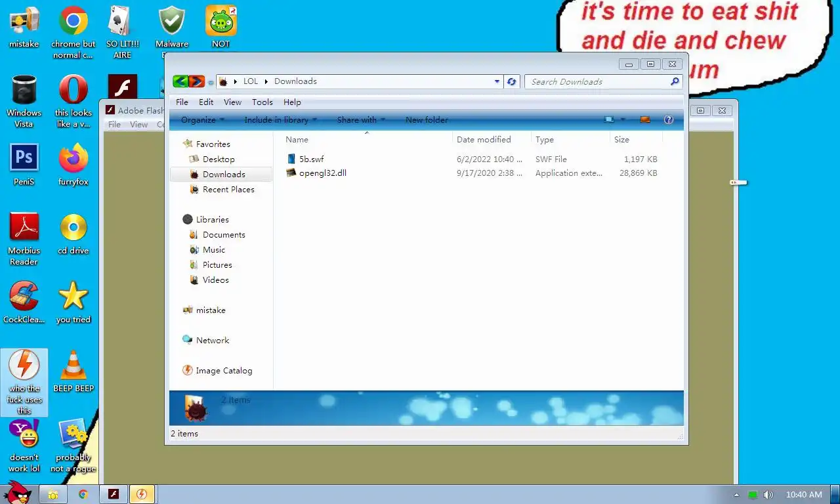Open address bar history dropdown arrow
The width and height of the screenshot is (840, 504).
point(497,81)
